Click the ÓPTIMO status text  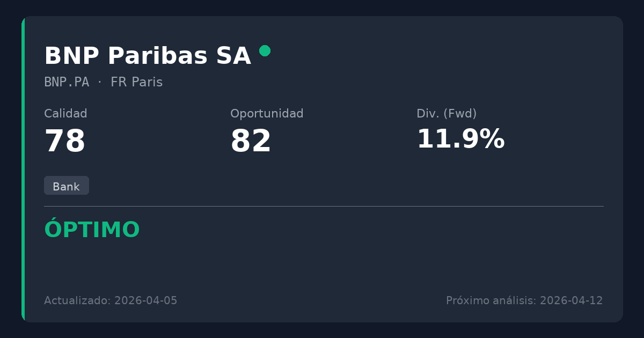click(92, 230)
